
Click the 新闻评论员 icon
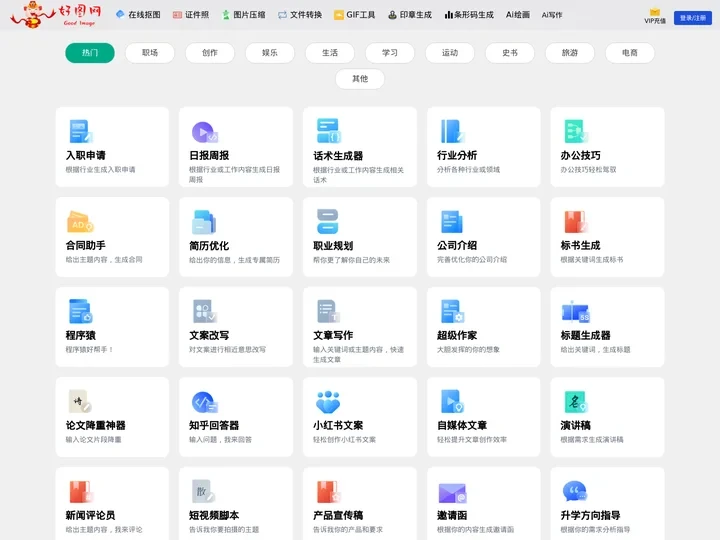coord(81,492)
